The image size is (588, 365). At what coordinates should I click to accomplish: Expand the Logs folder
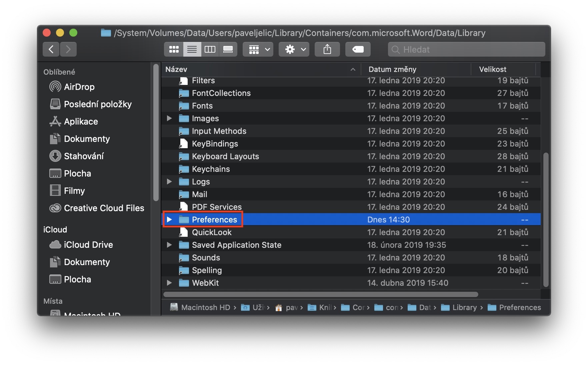[169, 182]
